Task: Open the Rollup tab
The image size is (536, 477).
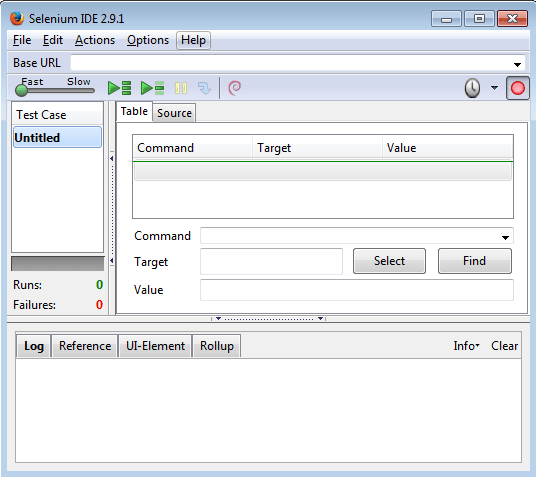Action: point(217,346)
